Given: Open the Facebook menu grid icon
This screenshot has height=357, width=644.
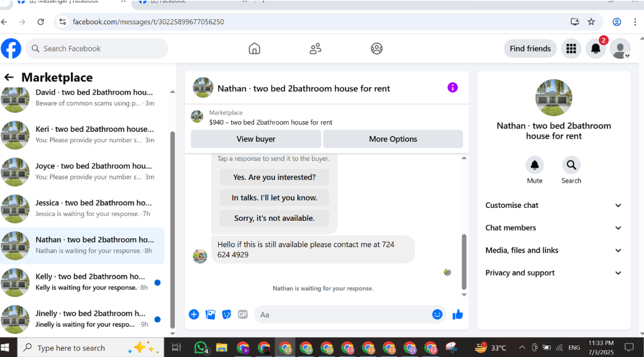Looking at the screenshot, I should tap(571, 48).
